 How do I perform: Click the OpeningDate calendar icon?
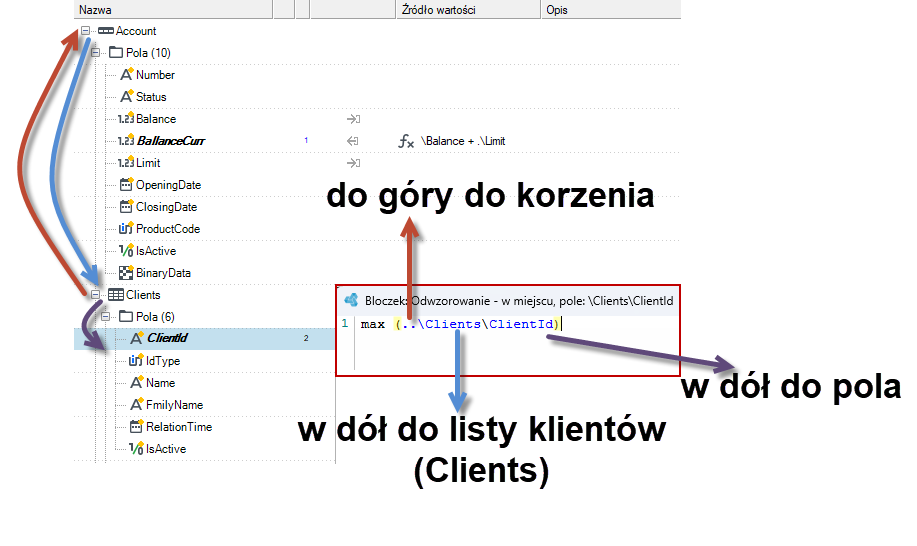(126, 185)
